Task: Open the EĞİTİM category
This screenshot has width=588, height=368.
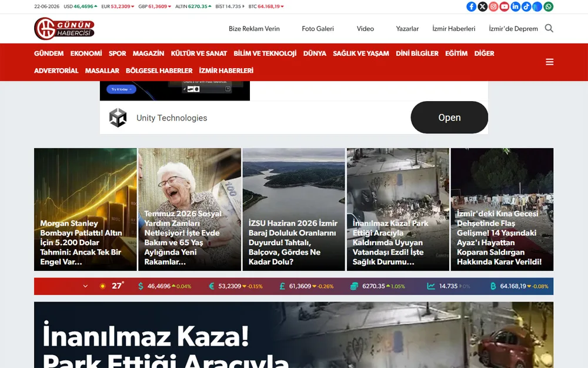Action: [x=456, y=53]
